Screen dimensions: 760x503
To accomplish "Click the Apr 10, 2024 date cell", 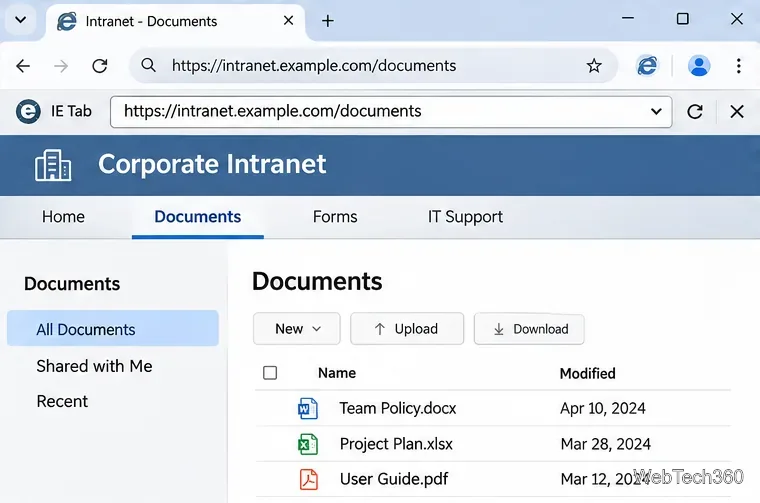I will 602,409.
